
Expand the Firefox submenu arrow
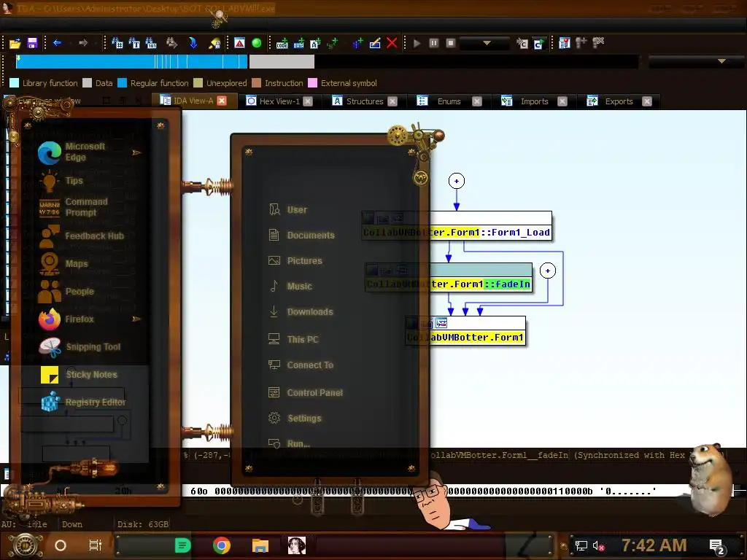pos(136,319)
